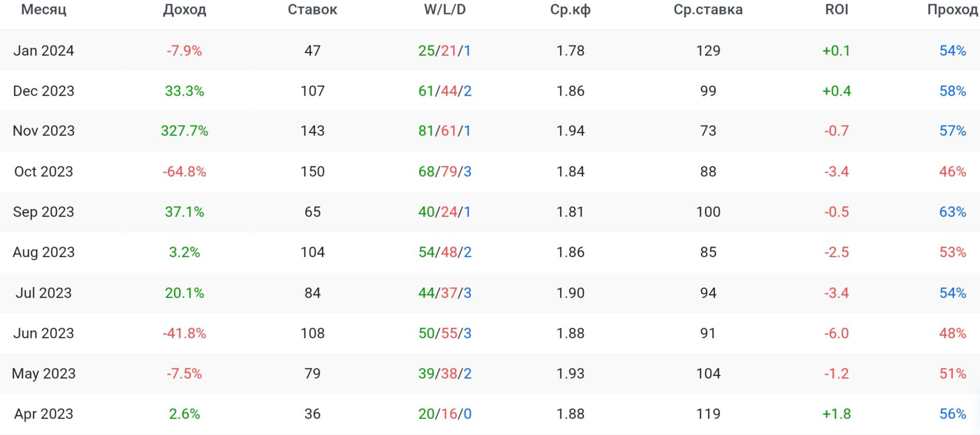The height and width of the screenshot is (435, 980).
Task: Click the +1.8 ROI value
Action: pos(837,414)
